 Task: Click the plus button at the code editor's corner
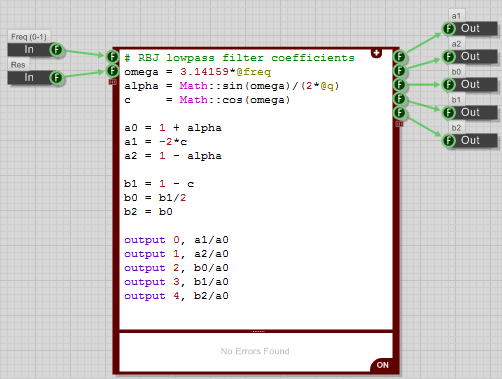point(376,53)
